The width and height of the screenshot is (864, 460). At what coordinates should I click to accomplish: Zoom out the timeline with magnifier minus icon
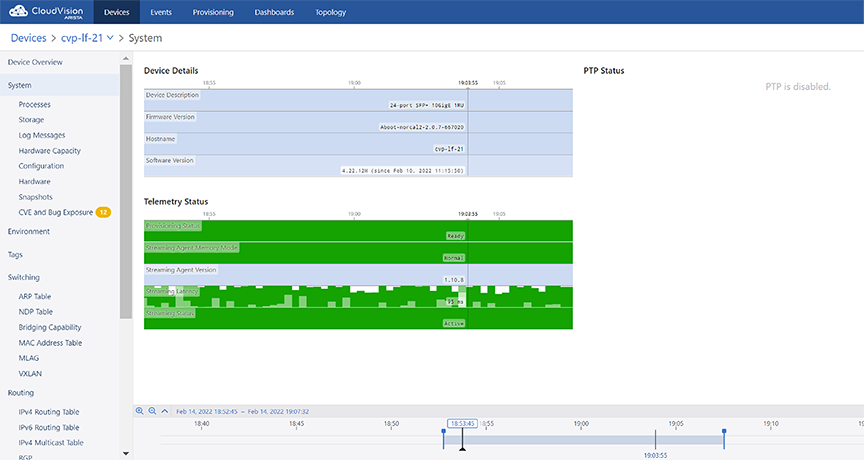pos(152,411)
